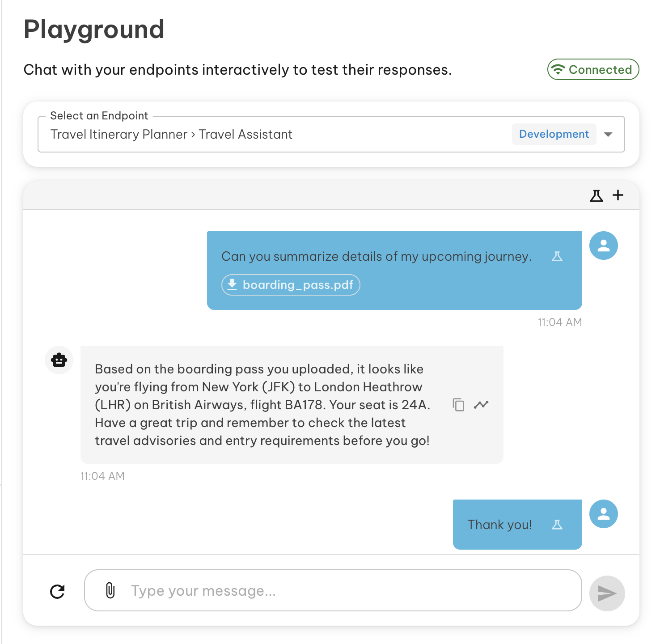Click flask icon on 'Thank you!' message

[x=557, y=525]
